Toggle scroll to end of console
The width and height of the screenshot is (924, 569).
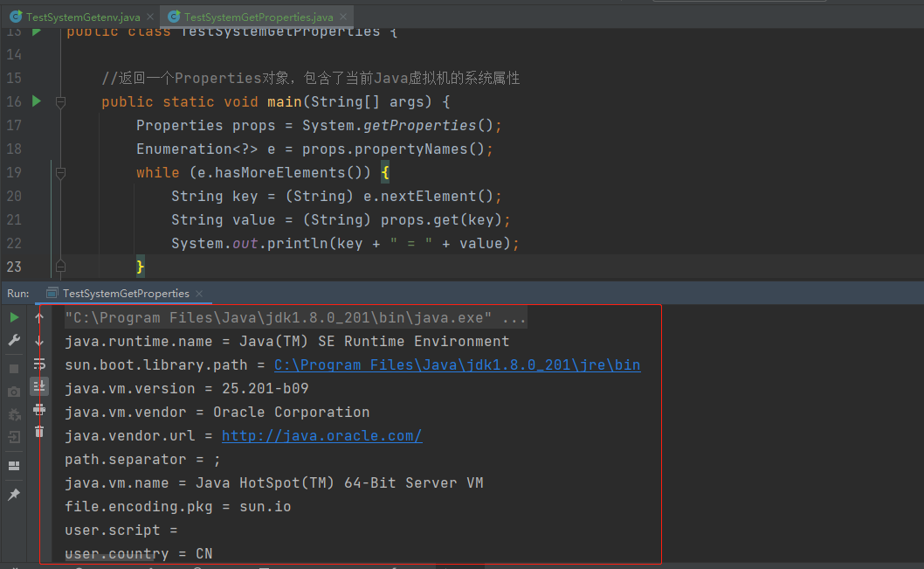[39, 386]
